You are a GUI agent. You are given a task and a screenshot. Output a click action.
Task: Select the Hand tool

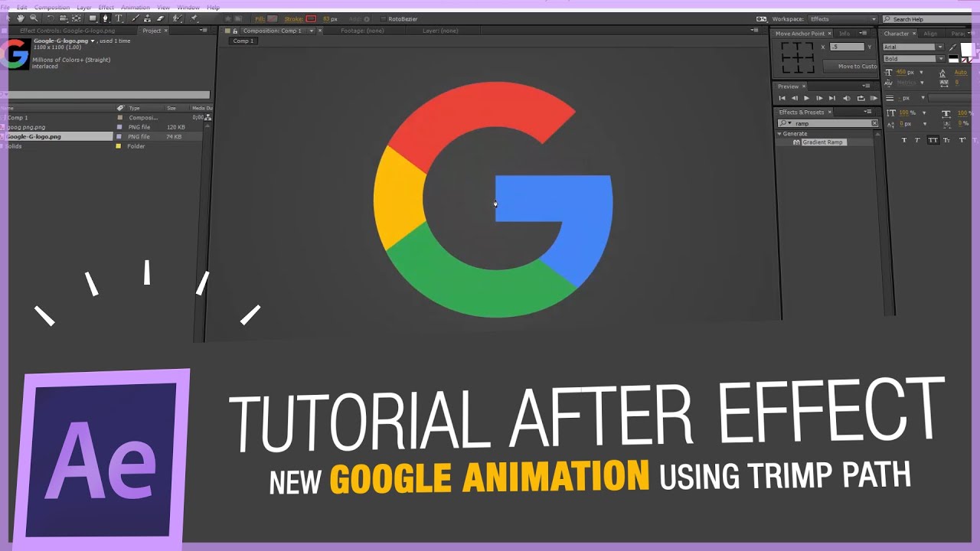click(21, 18)
